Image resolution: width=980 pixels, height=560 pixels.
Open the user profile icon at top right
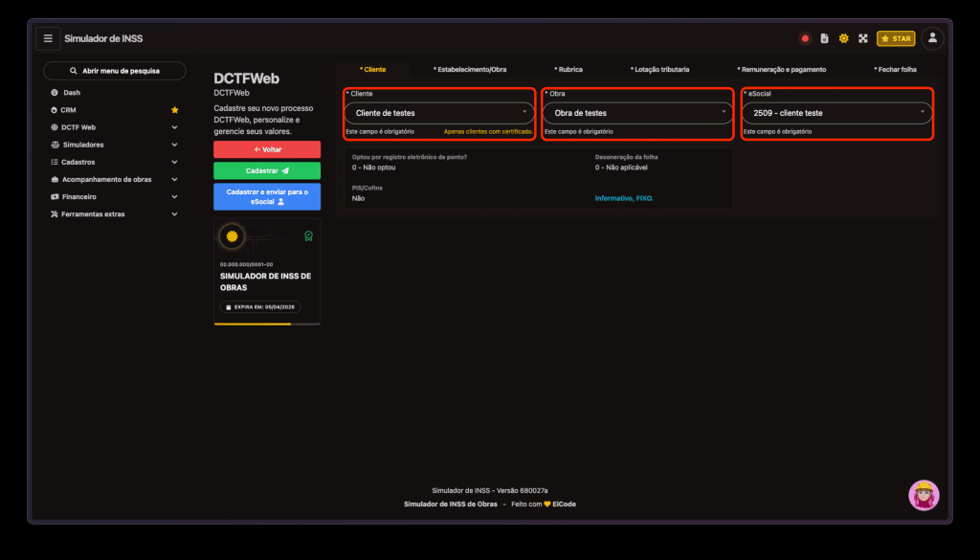tap(932, 38)
